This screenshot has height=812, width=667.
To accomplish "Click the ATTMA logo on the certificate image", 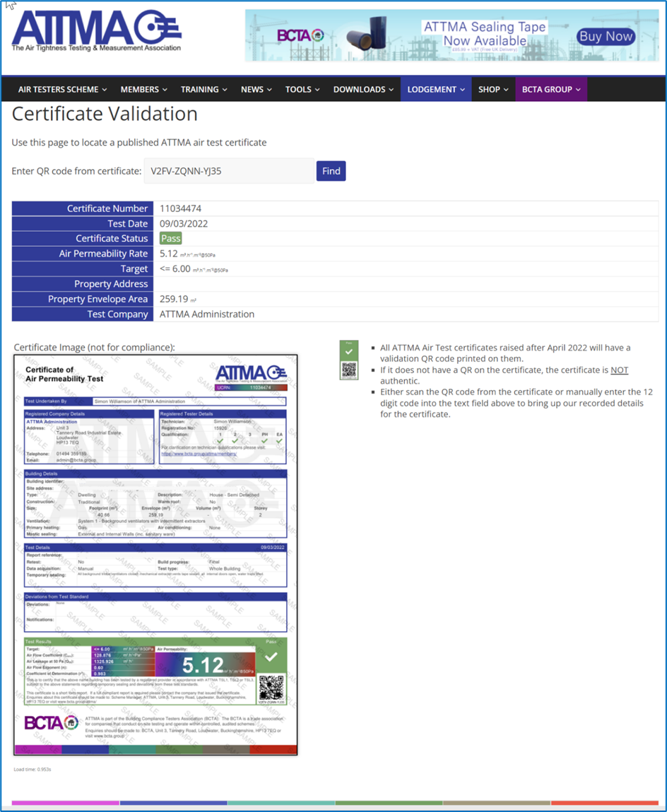I will click(x=250, y=373).
